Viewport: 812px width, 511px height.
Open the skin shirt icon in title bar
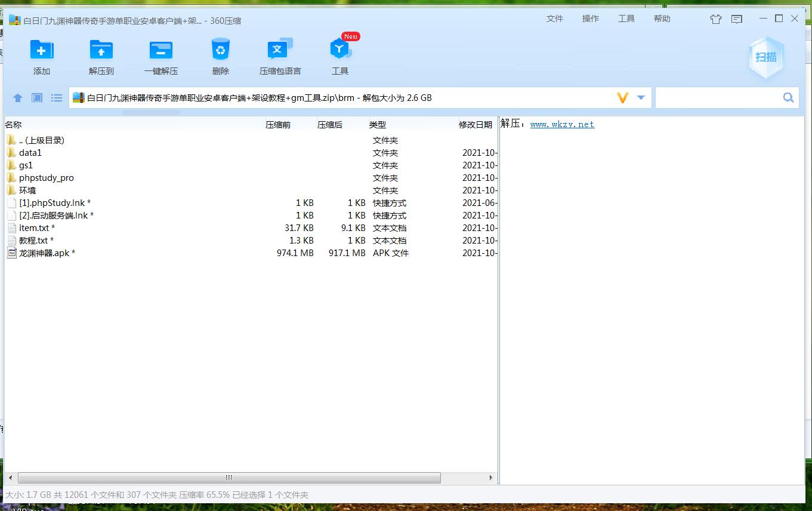716,19
